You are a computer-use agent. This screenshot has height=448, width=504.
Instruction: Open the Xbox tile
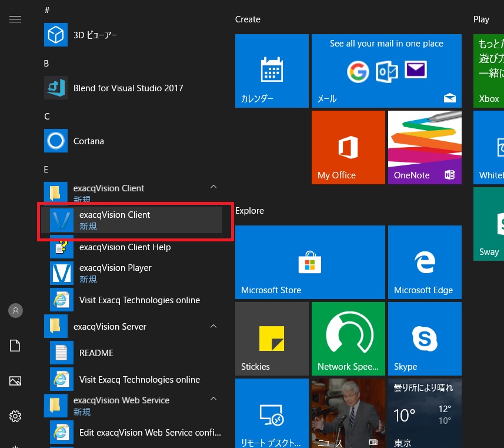[x=489, y=71]
